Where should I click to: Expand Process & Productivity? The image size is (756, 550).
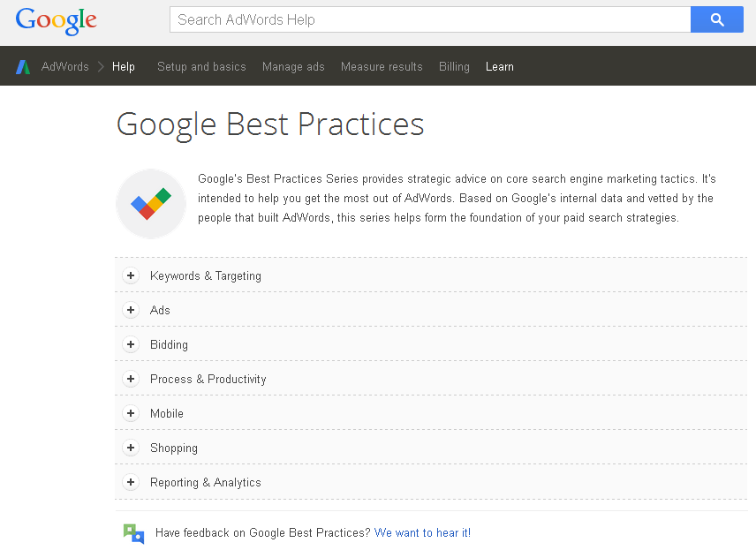(131, 379)
